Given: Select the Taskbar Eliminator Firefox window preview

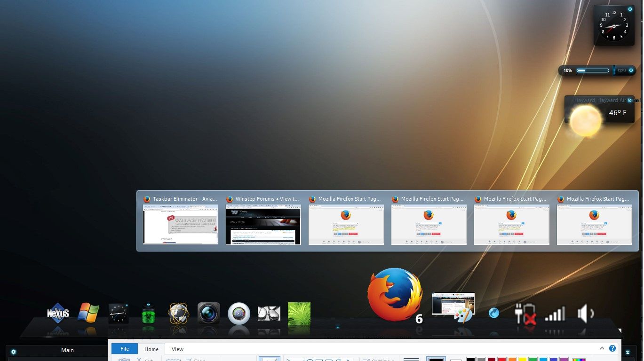Looking at the screenshot, I should pos(181,220).
